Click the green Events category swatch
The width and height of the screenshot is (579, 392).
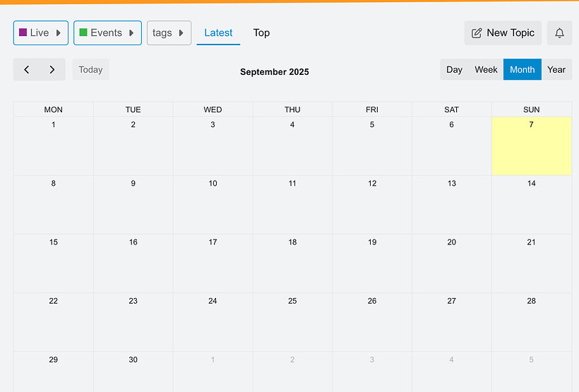point(83,32)
